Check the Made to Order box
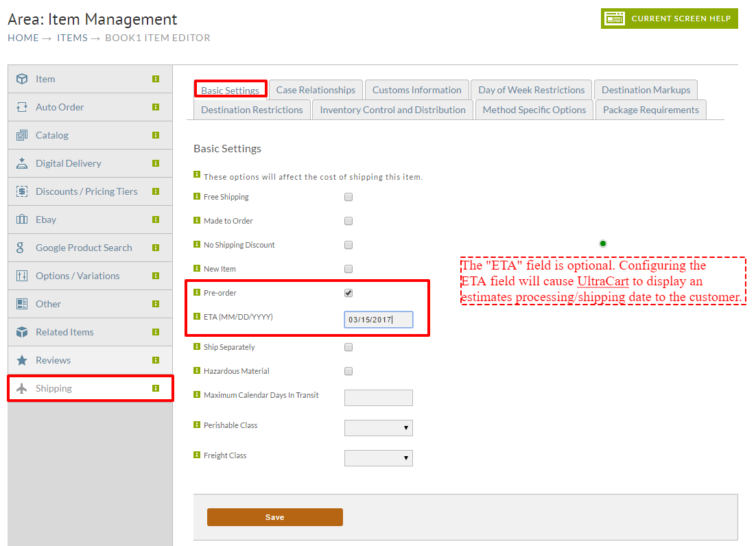 tap(349, 221)
